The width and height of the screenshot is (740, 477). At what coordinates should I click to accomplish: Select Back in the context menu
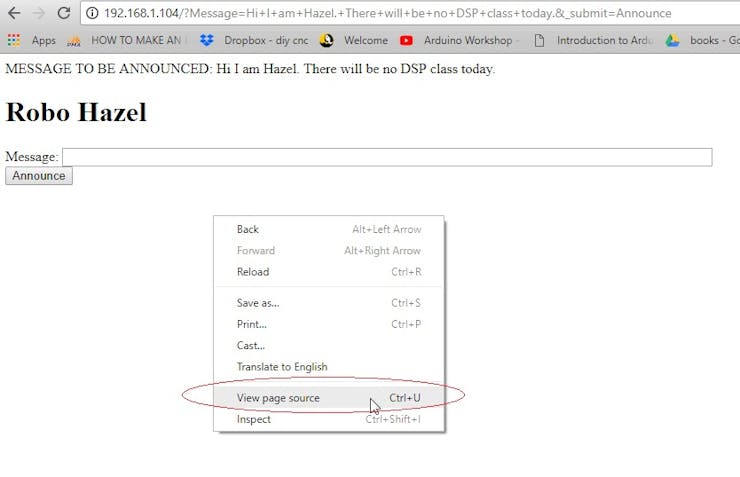[x=329, y=229]
